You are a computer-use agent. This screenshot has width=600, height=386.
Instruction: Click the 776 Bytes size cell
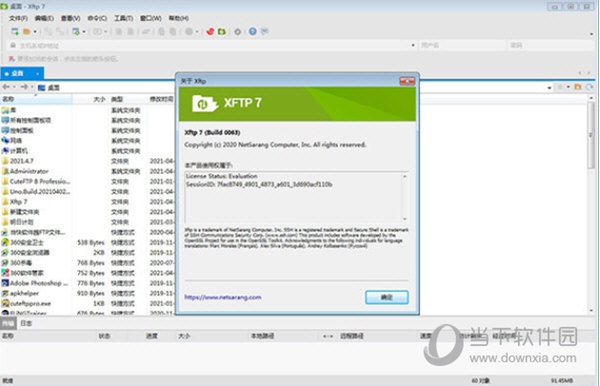[x=91, y=283]
